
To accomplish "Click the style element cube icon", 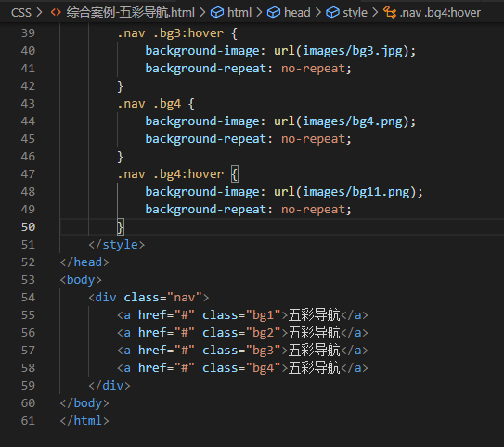I will coord(332,13).
